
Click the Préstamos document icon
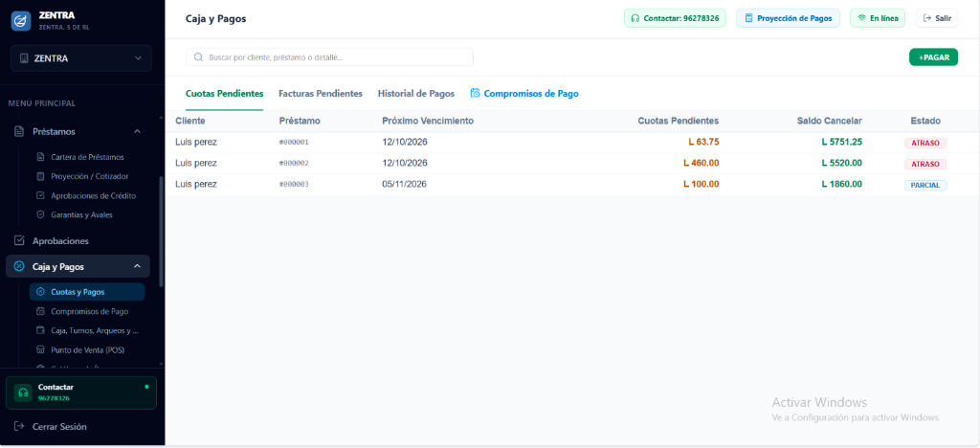coord(19,132)
